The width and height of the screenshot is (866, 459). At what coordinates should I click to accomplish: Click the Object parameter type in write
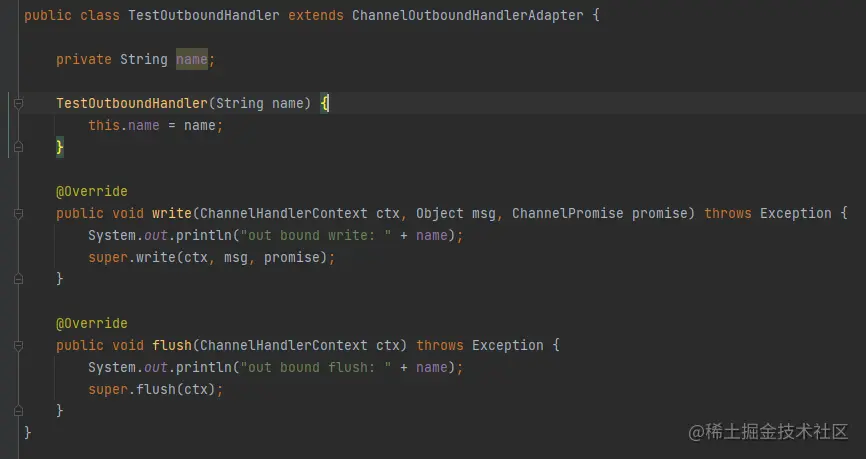pyautogui.click(x=440, y=213)
